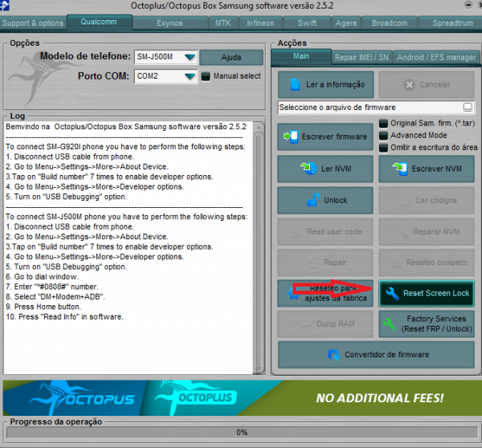Screen dimensions: 482x448
Task: Enable Original Sam. firm. (*.tar) option
Action: pyautogui.click(x=383, y=124)
